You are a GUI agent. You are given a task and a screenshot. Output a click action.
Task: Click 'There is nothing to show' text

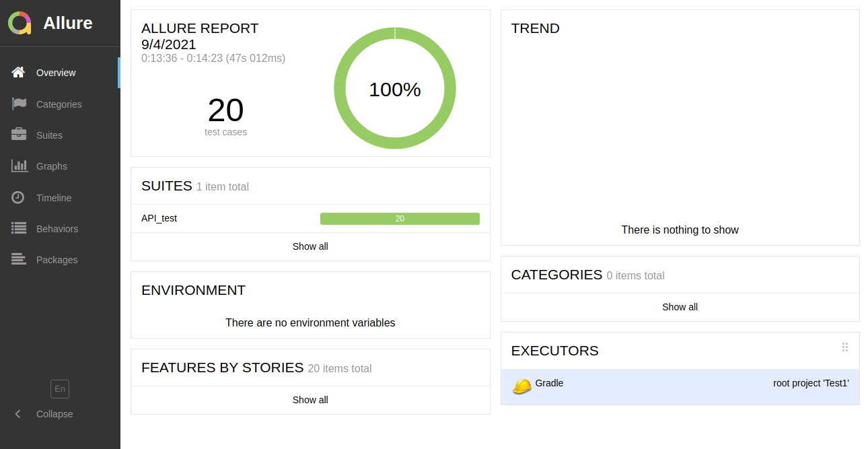click(x=680, y=230)
